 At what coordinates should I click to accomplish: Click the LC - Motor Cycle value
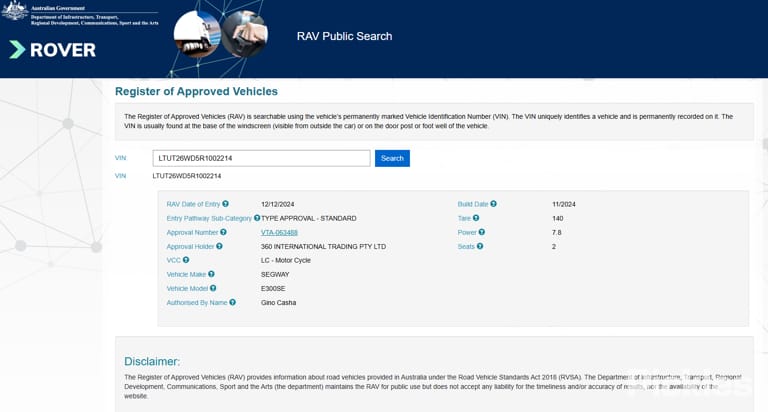[x=286, y=261]
